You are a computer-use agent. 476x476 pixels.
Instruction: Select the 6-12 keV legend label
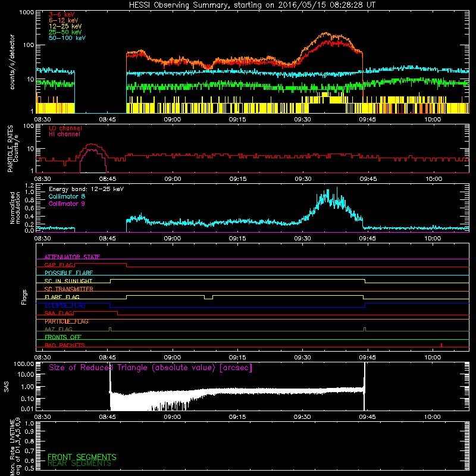(x=64, y=20)
